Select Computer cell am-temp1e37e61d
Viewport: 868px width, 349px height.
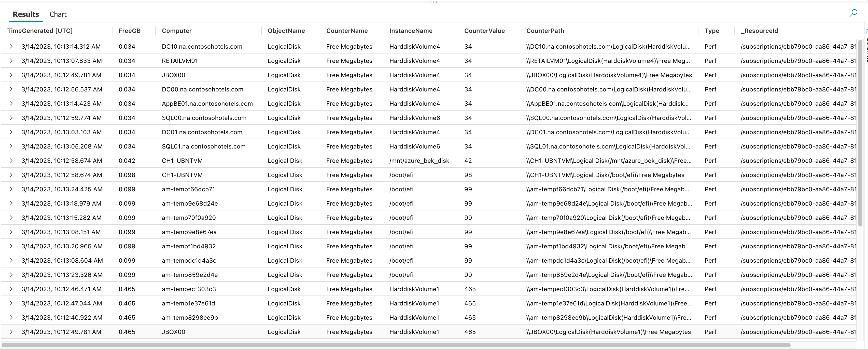[x=188, y=303]
